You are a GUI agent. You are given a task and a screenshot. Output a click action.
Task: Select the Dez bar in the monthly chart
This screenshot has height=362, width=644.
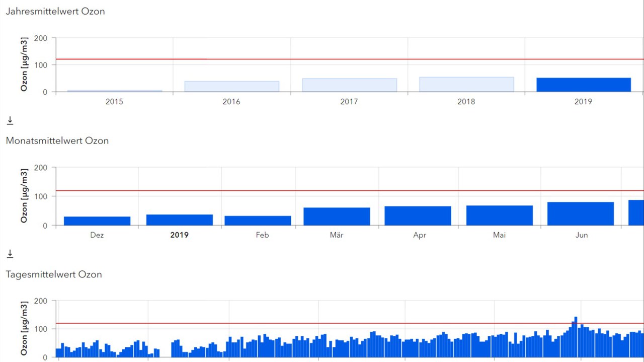click(x=97, y=221)
